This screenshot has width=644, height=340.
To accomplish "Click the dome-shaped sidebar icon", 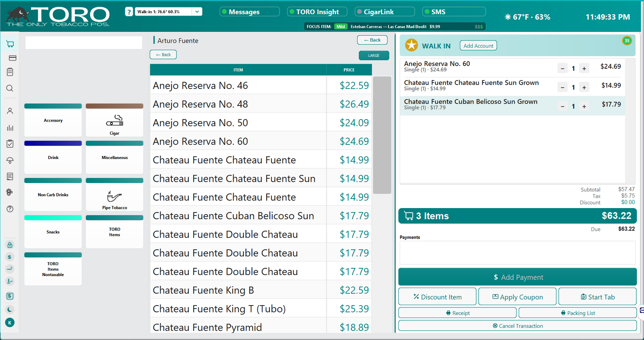I will [10, 160].
